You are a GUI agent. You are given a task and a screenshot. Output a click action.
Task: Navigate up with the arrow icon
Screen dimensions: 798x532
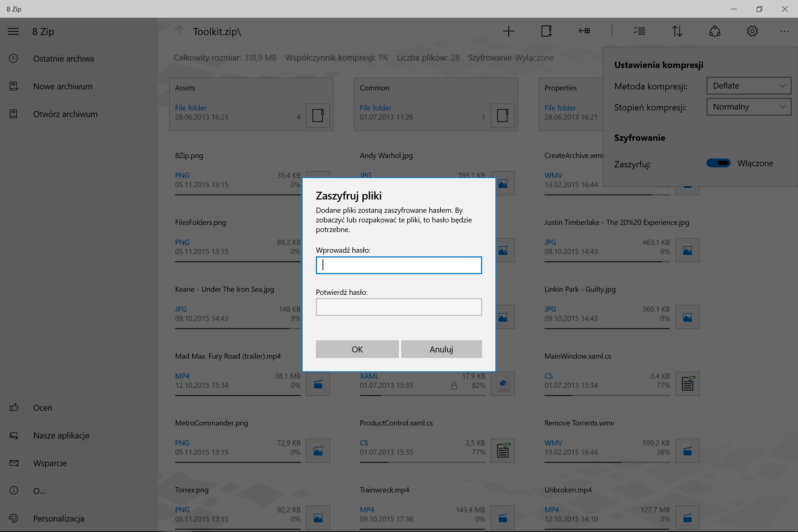[180, 31]
